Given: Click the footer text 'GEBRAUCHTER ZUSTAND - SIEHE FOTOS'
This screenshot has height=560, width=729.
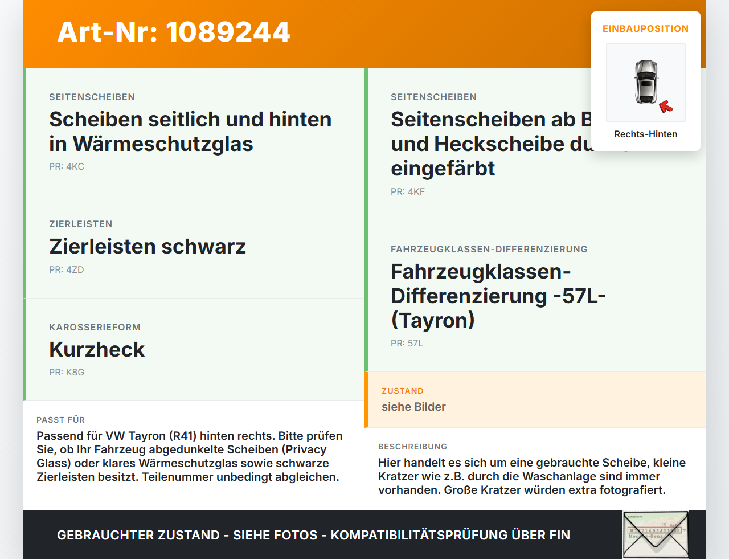Looking at the screenshot, I should click(x=187, y=536).
